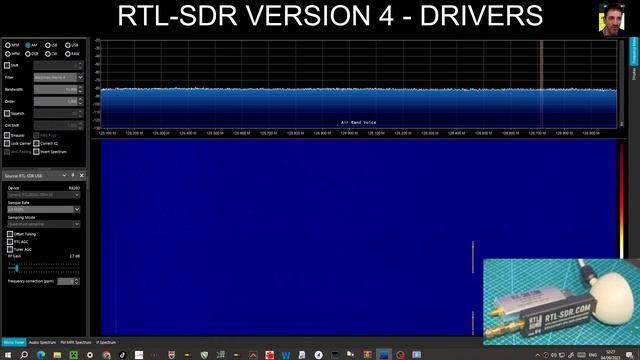Pin the Source RTL-SDR USB panel
640x360 pixels.
73,176
